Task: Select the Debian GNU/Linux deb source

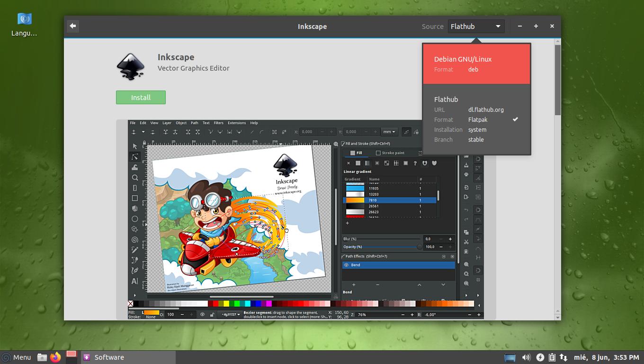Action: click(x=476, y=64)
